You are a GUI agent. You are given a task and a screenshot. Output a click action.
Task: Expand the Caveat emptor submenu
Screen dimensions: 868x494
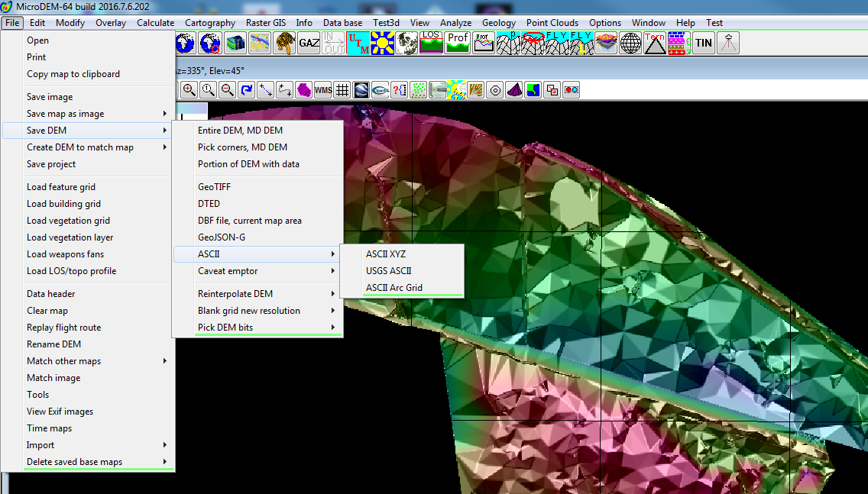[x=257, y=271]
